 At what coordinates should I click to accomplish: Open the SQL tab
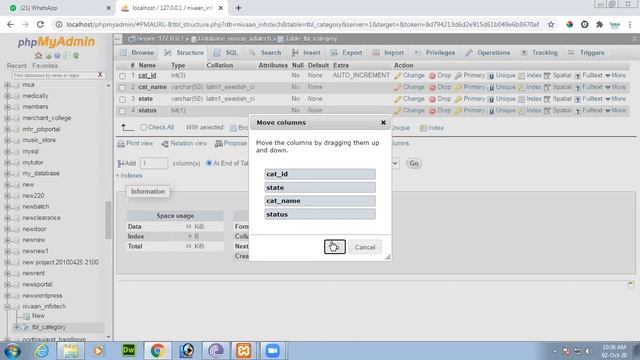[x=226, y=53]
